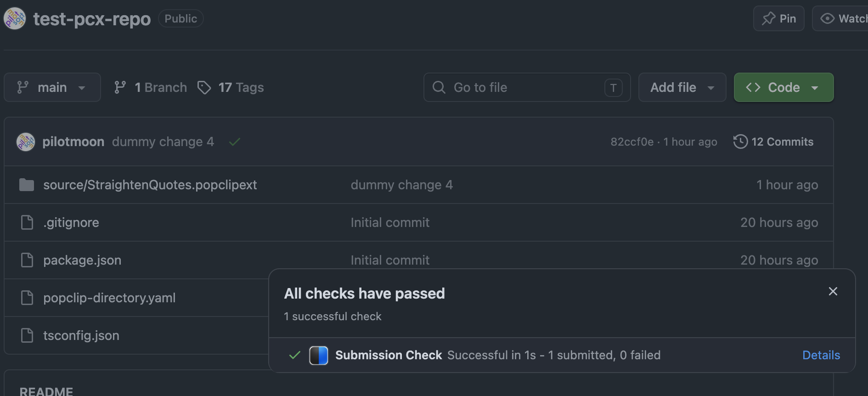Click 'Successful in 1s - 1 submitted, 0 failed' text
868x396 pixels.
[x=554, y=355]
